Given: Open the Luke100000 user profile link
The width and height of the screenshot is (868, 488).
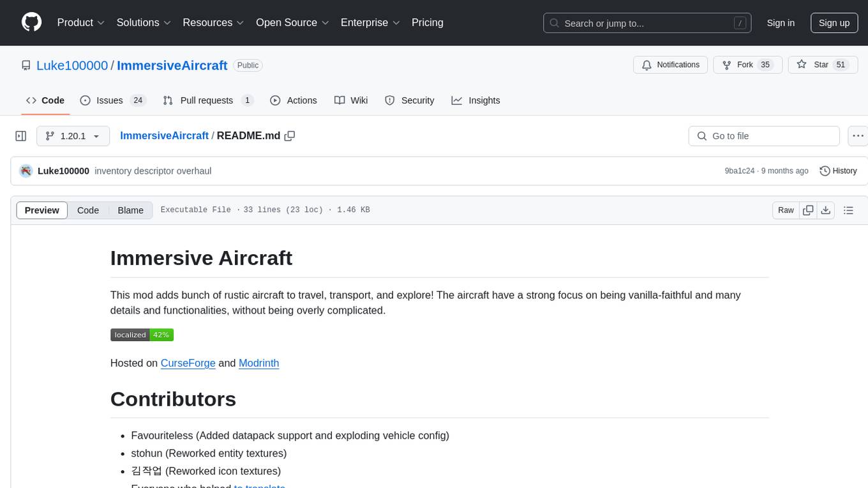Looking at the screenshot, I should 72,65.
